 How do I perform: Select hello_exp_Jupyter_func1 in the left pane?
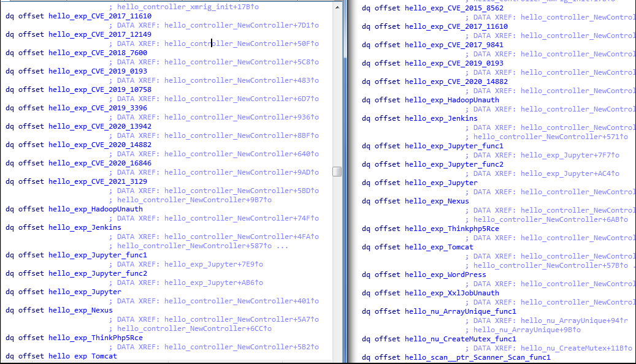98,255
